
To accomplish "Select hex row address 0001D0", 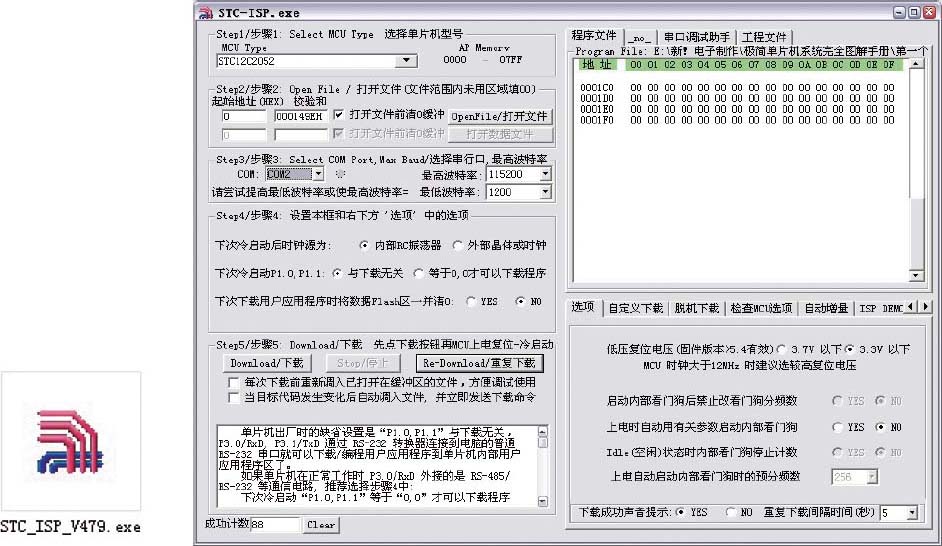I will coord(597,99).
